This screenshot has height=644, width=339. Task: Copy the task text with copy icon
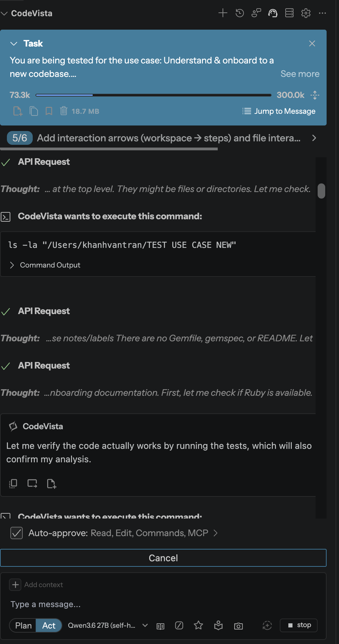point(34,111)
